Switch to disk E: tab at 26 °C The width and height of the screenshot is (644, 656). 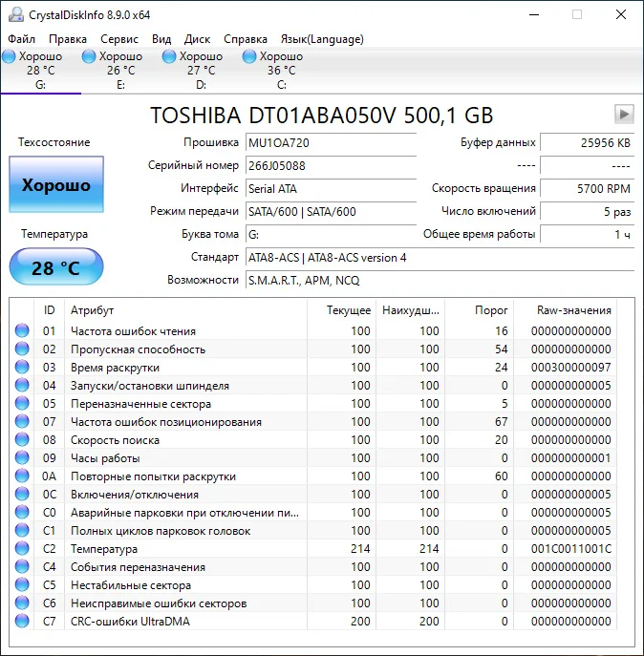(x=121, y=71)
